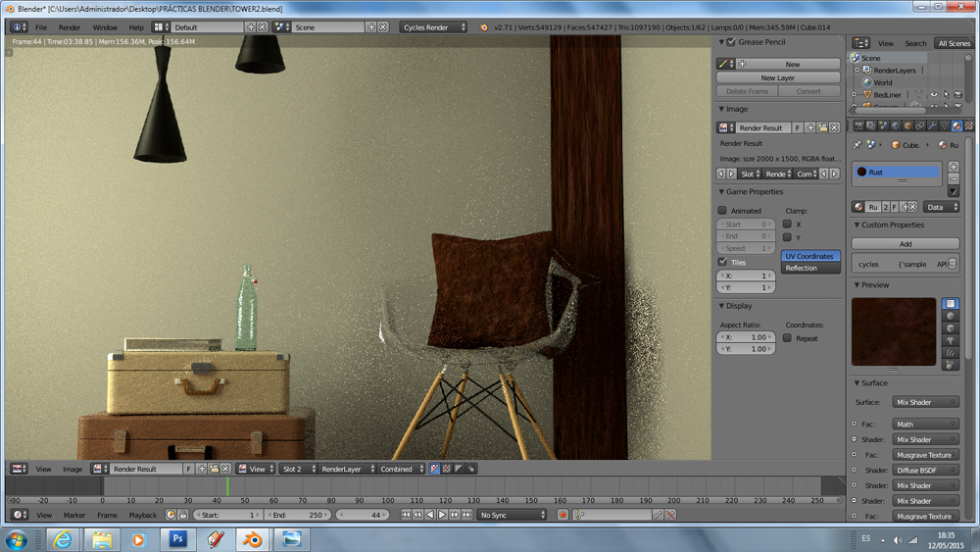
Task: Open Photoshop from the taskbar
Action: click(x=177, y=539)
